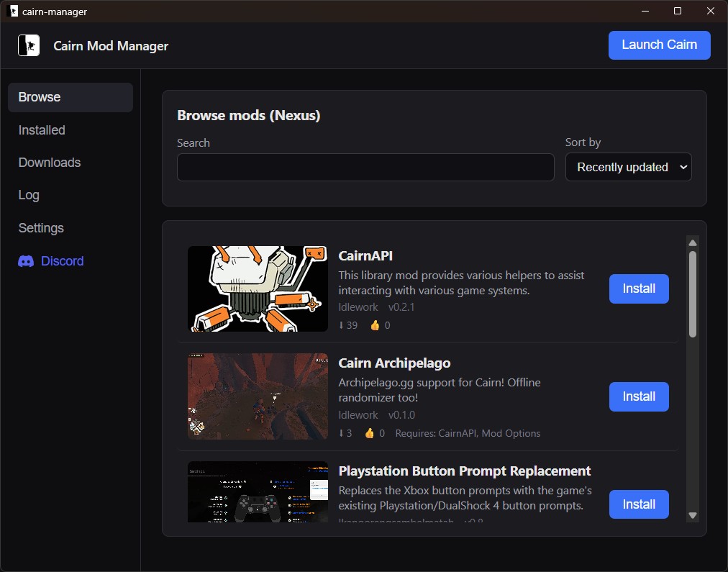Click the thumbs-up icon for Cairn Archipelago
Viewport: 728px width, 572px height.
tap(370, 434)
